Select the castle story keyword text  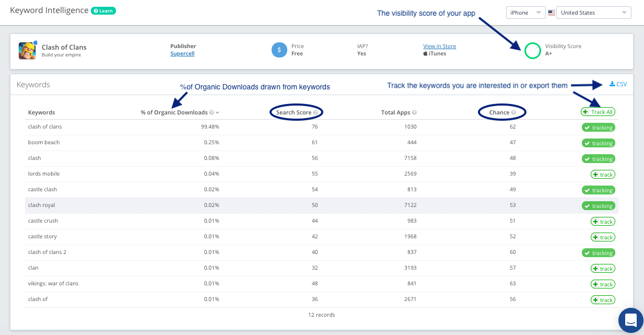43,236
